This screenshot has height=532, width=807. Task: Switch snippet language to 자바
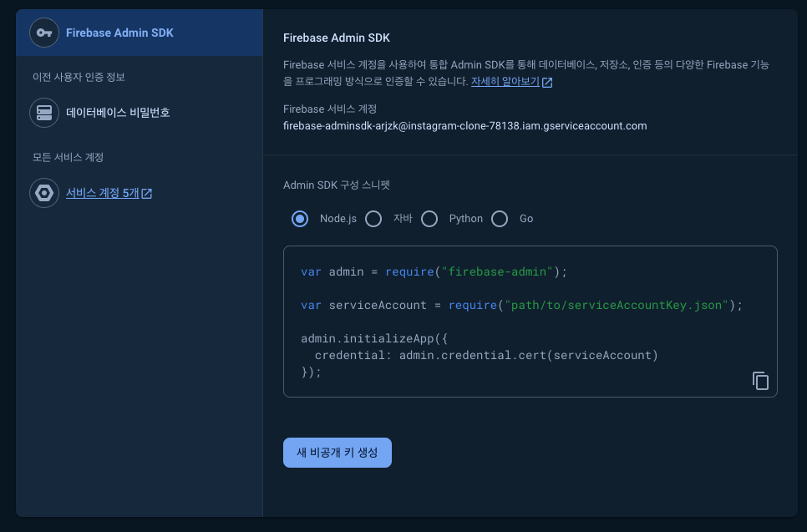point(373,219)
